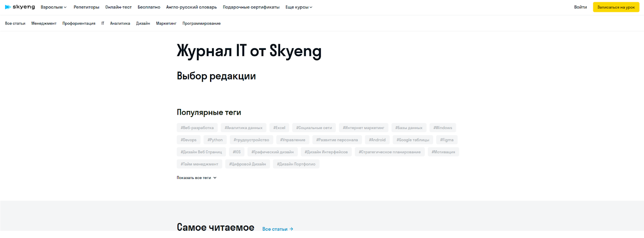Click the #Figma tag
This screenshot has height=238, width=644.
pyautogui.click(x=447, y=140)
